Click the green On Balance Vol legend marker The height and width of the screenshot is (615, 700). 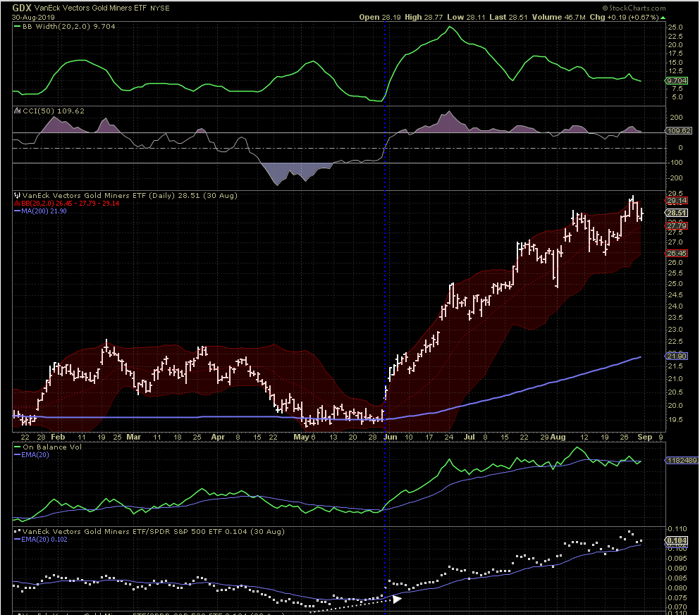[18, 447]
